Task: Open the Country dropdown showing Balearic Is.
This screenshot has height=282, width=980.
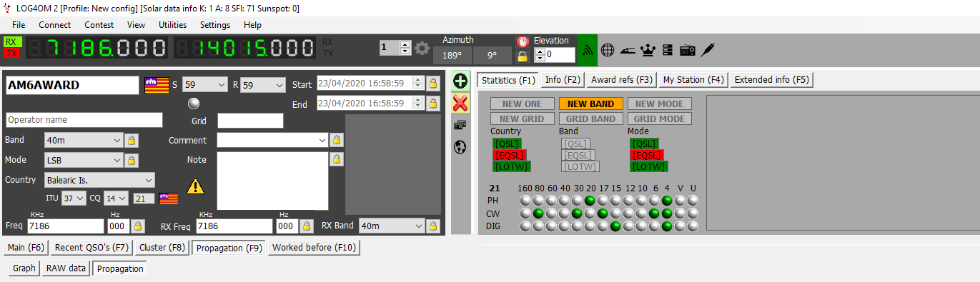Action: coord(99,180)
